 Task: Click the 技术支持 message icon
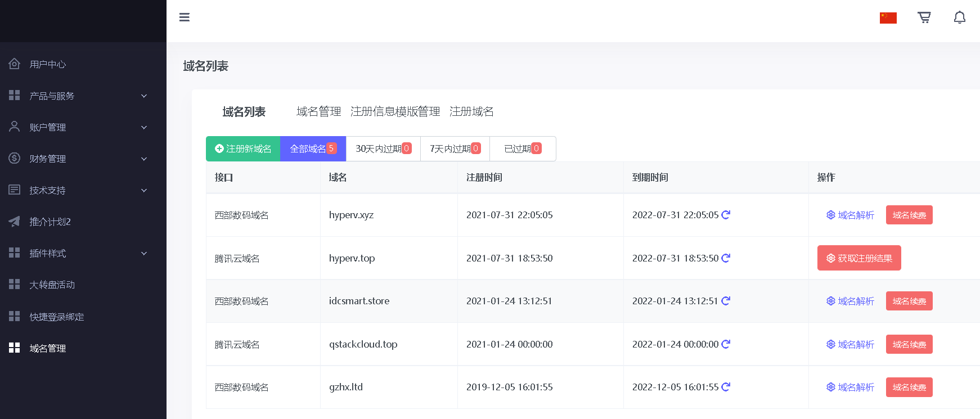[x=15, y=190]
